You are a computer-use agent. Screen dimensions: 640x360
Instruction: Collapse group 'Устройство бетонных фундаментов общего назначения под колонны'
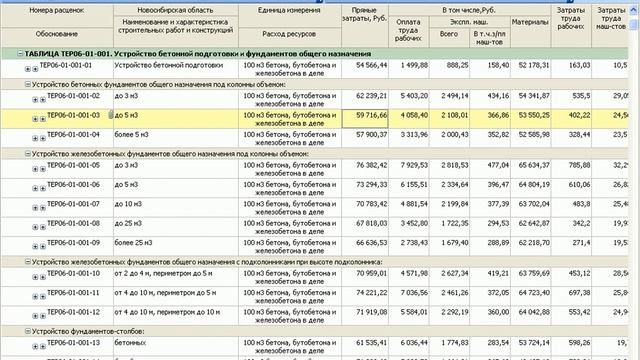pos(27,84)
